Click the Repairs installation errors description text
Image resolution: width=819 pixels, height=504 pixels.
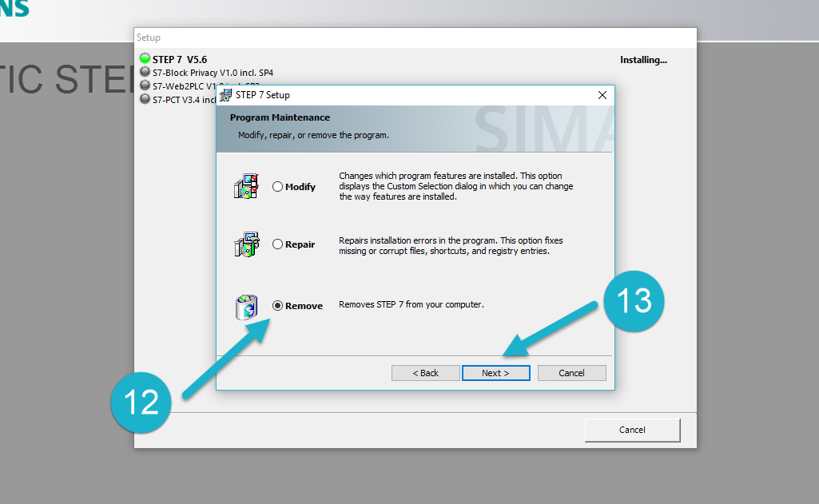451,246
